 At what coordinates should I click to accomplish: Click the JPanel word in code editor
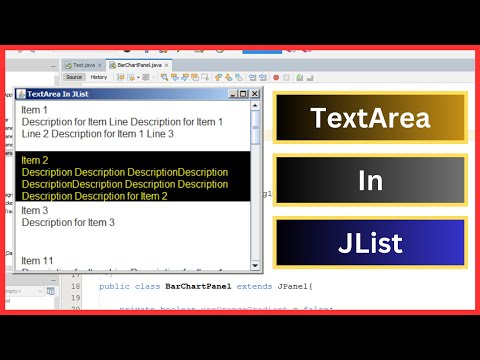pos(295,286)
